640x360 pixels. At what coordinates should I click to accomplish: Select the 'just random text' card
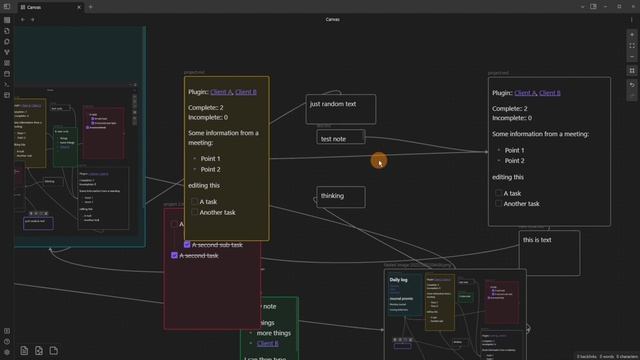click(341, 109)
